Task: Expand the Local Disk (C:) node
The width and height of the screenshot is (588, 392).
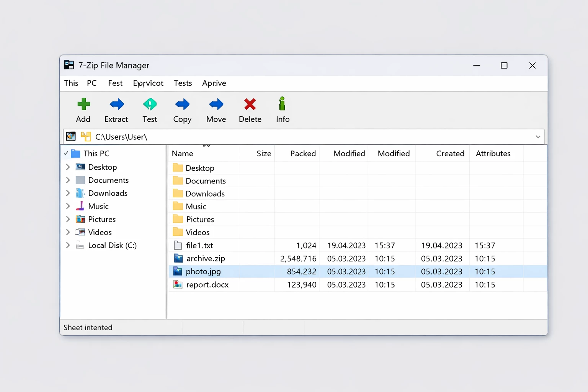Action: 68,245
